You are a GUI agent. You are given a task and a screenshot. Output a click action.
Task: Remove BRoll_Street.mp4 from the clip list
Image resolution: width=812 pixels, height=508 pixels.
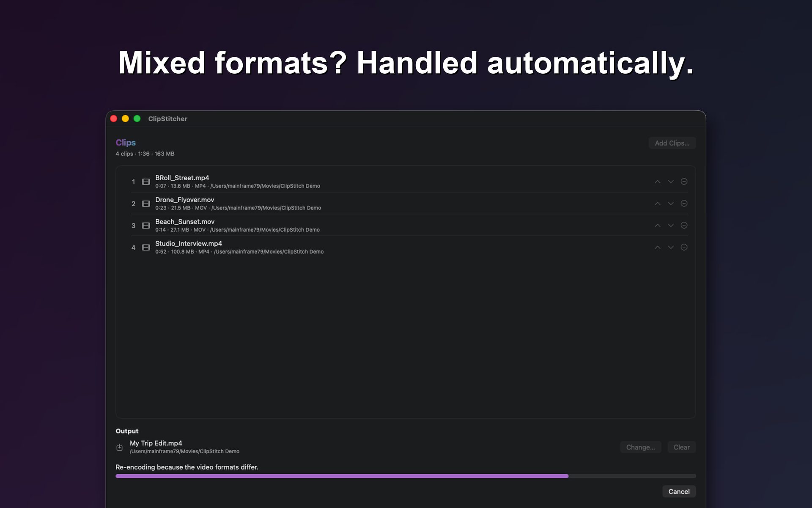coord(684,182)
